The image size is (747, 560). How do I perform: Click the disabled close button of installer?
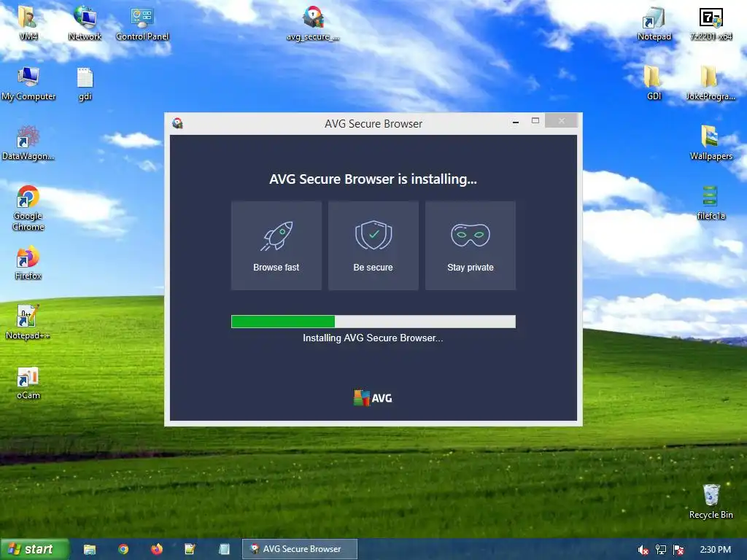click(x=562, y=121)
